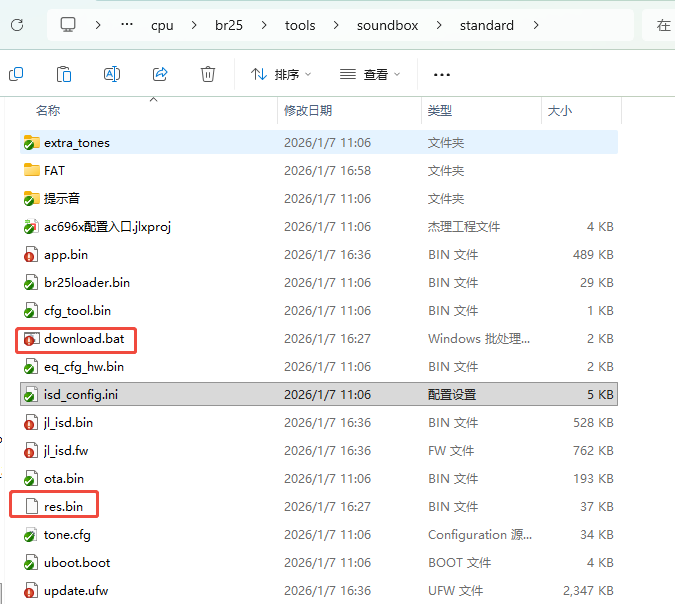Select the update.ufw file icon
The image size is (675, 604).
(x=31, y=590)
